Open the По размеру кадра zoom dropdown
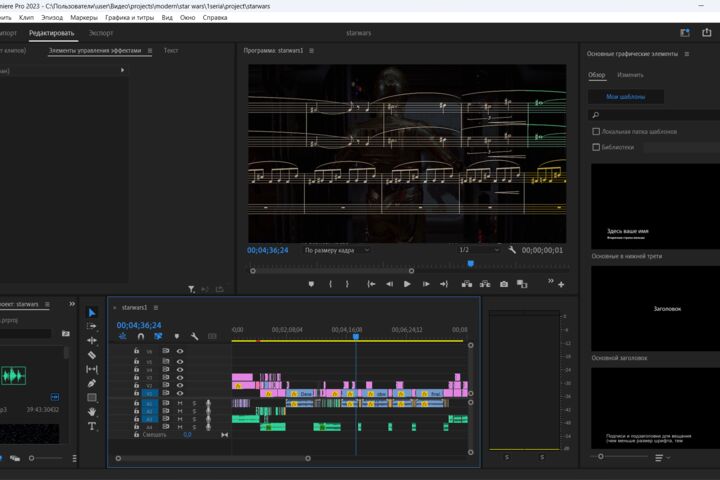720x480 pixels. (336, 250)
